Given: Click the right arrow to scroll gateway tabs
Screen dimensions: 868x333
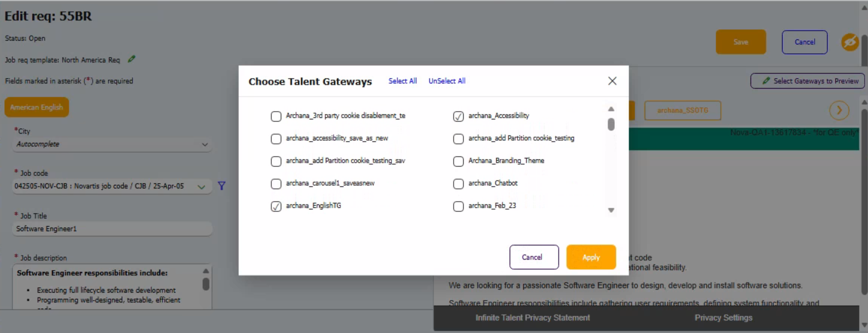Looking at the screenshot, I should [839, 110].
